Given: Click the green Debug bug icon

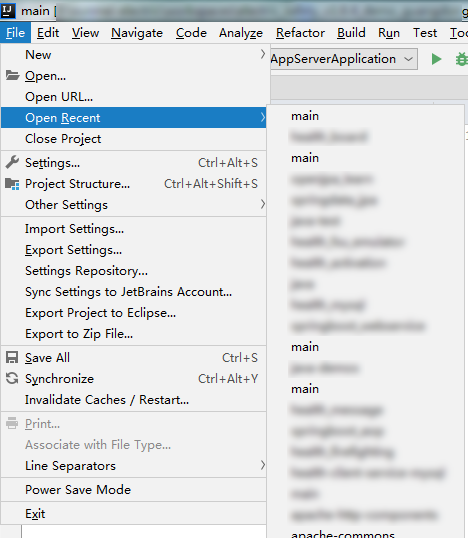Looking at the screenshot, I should point(462,59).
